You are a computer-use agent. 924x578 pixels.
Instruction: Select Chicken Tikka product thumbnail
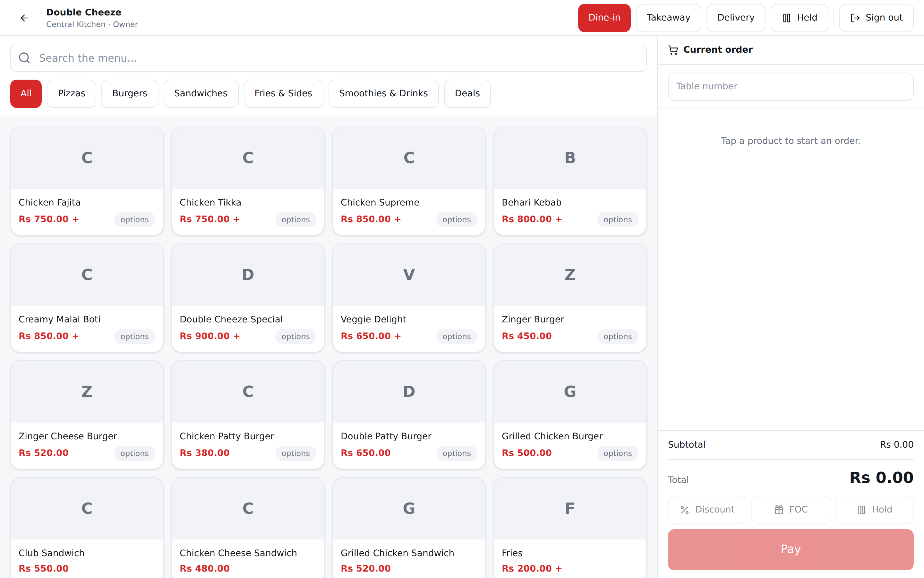coord(248,158)
